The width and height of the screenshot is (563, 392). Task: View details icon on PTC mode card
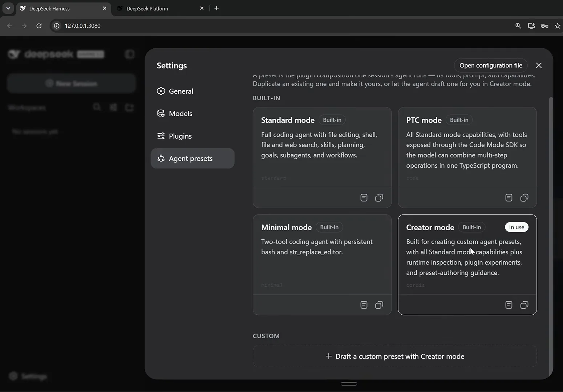[x=509, y=198]
